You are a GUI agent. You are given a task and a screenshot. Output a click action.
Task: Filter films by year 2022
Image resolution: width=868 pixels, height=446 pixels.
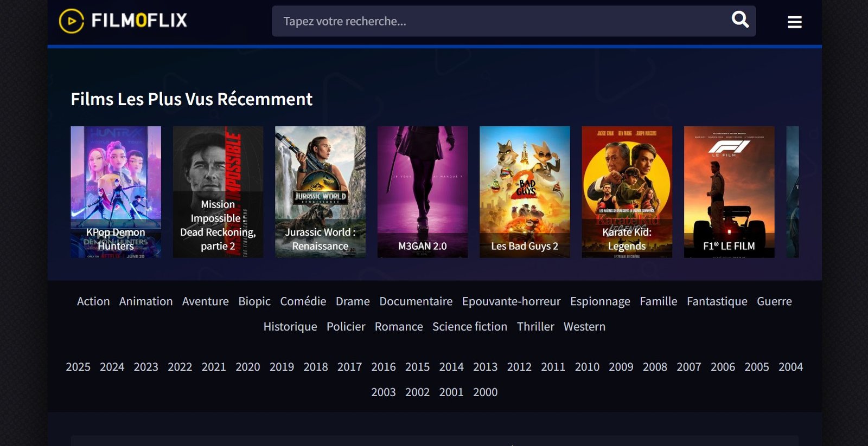(x=180, y=367)
